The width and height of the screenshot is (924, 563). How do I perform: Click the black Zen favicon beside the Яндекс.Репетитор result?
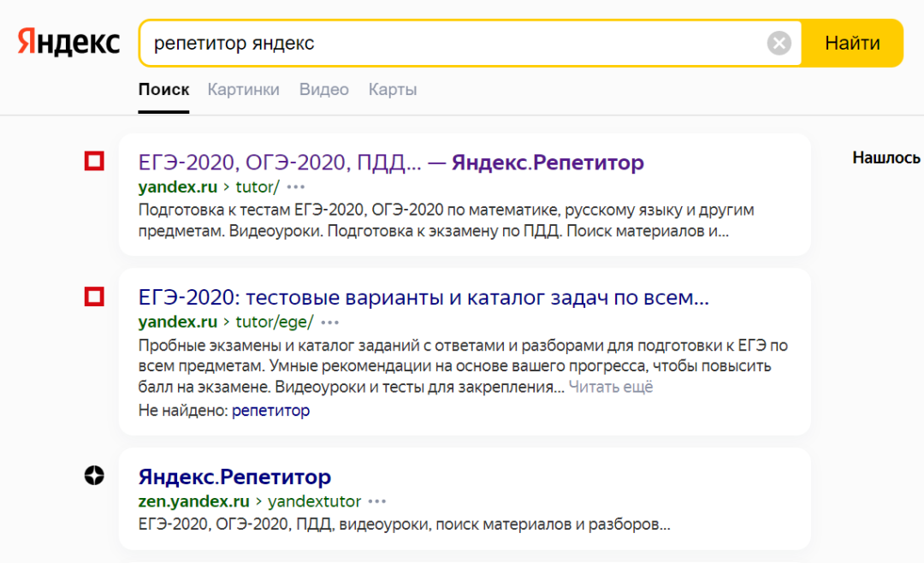tap(94, 475)
